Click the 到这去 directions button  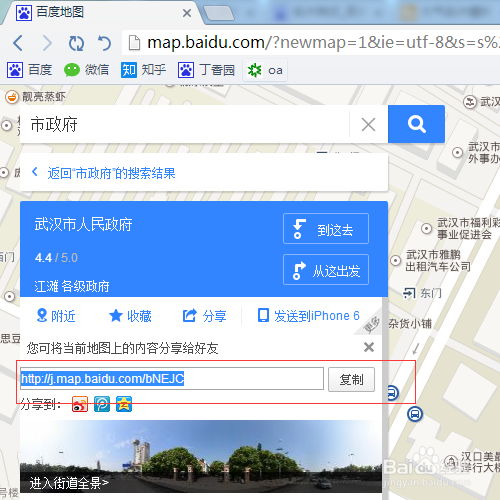[x=326, y=229]
